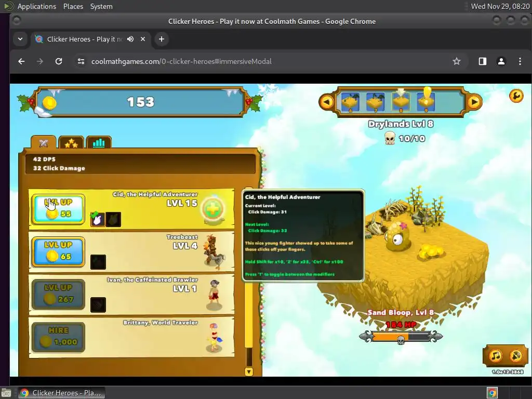Toggle game music with the note icon

tap(495, 355)
